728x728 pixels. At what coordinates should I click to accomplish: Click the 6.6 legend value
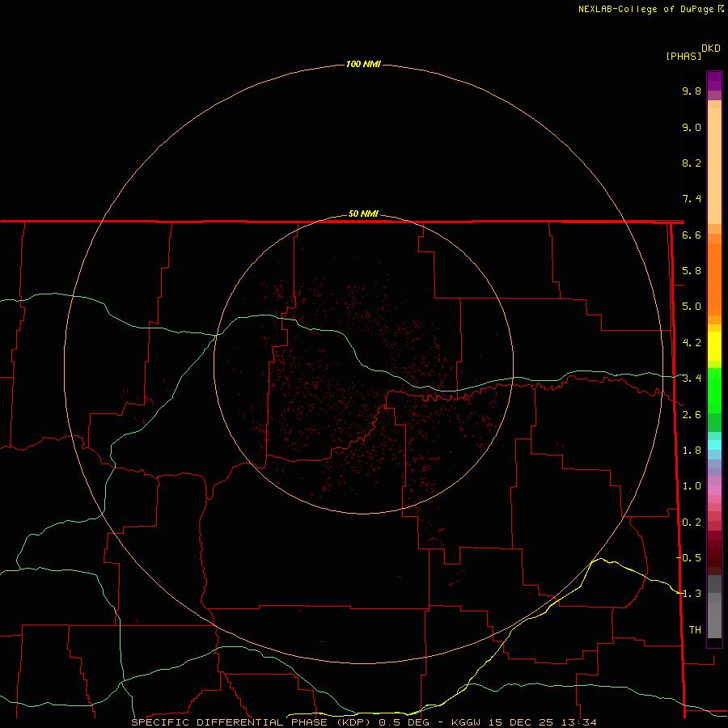692,235
